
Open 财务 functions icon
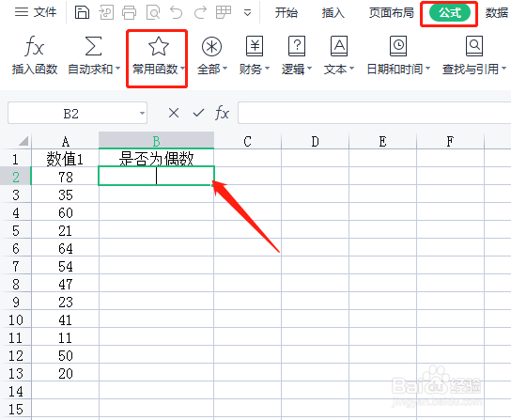click(x=255, y=46)
